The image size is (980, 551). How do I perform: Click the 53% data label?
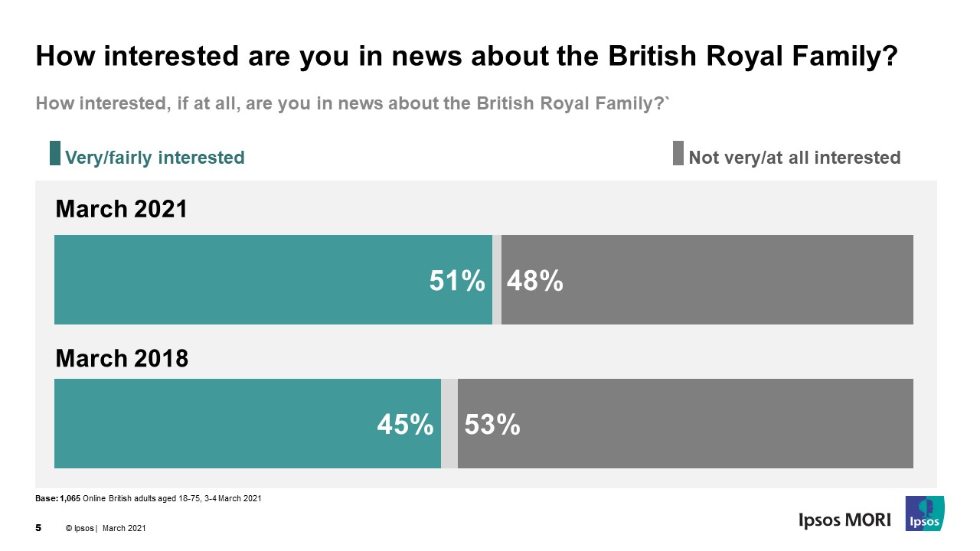[x=492, y=424]
